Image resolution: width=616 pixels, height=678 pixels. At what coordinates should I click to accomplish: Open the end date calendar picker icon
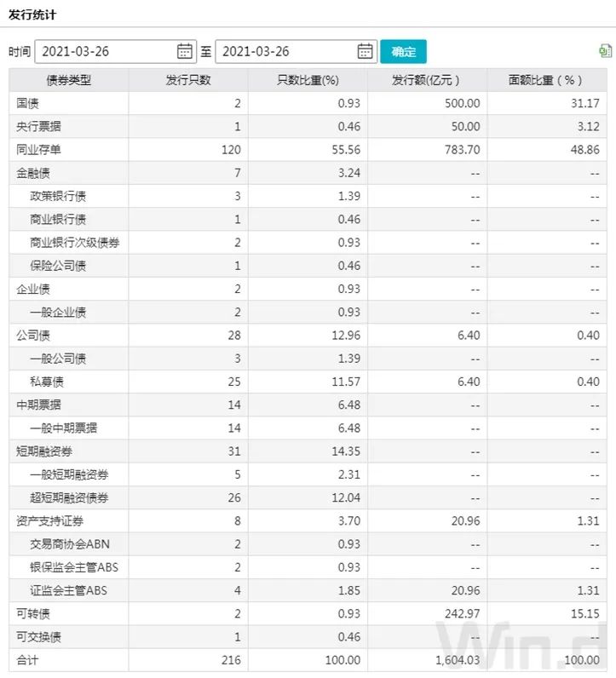pos(365,51)
